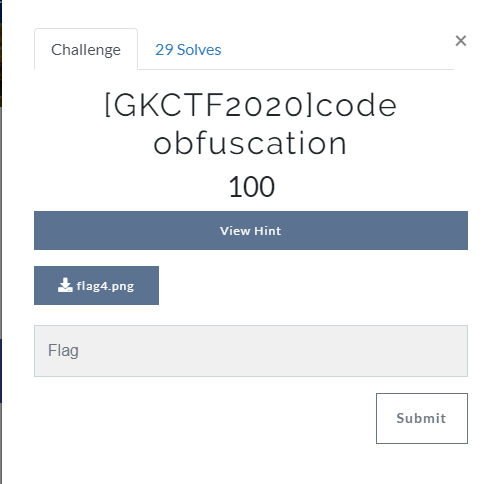493x484 pixels.
Task: Click the GKCTF2020 code obfuscation title
Action: point(251,124)
